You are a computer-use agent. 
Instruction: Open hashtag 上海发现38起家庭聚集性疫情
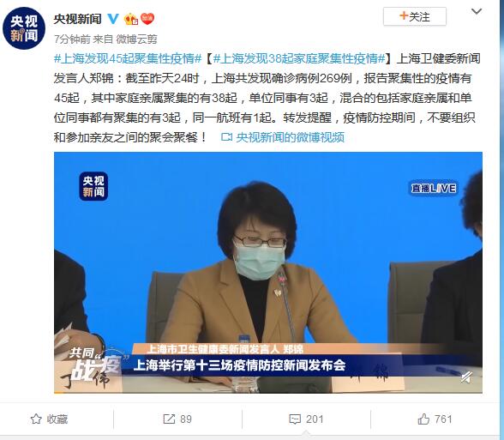(299, 58)
